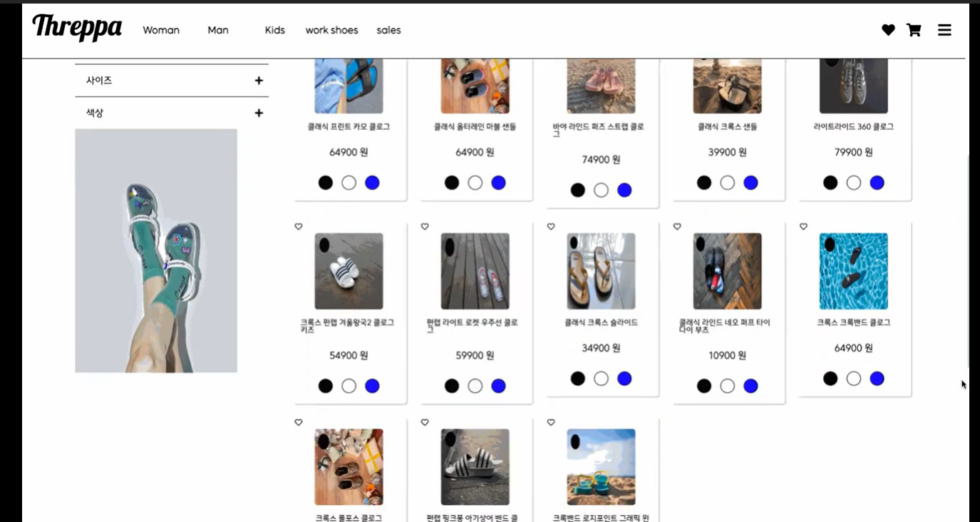Viewport: 980px width, 522px height.
Task: Select white color for 크록스 크록밴드 클로그
Action: tap(853, 379)
